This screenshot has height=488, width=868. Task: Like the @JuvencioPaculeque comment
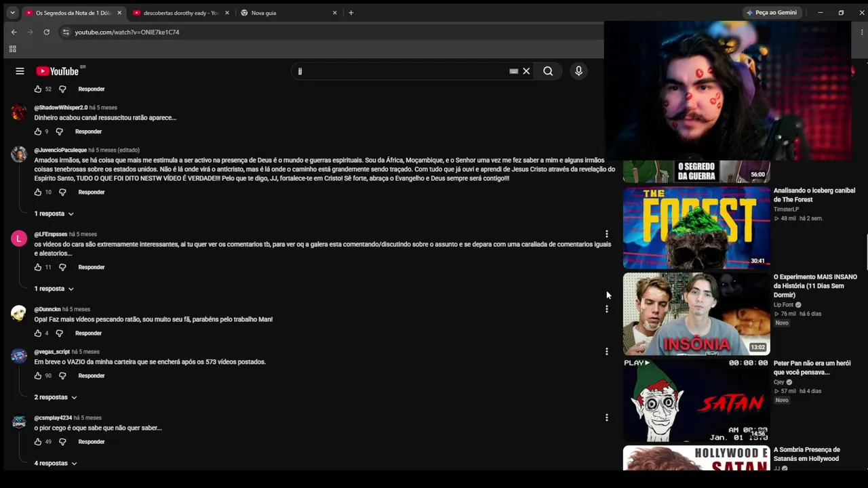point(38,192)
